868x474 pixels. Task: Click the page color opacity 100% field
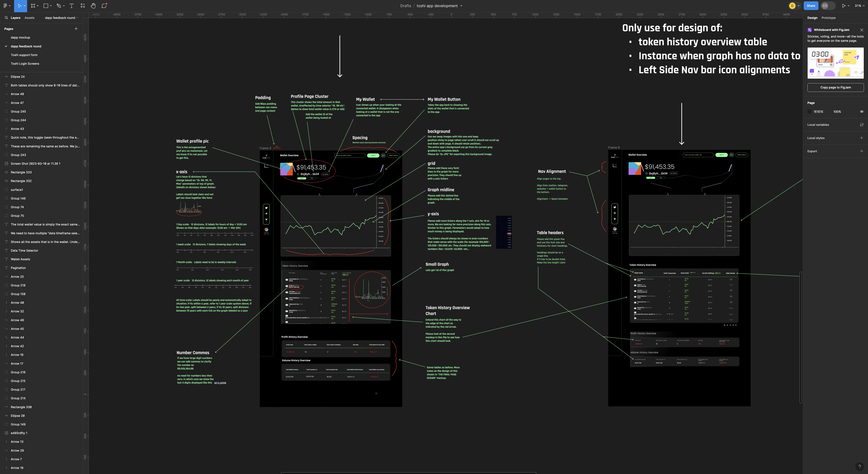837,112
